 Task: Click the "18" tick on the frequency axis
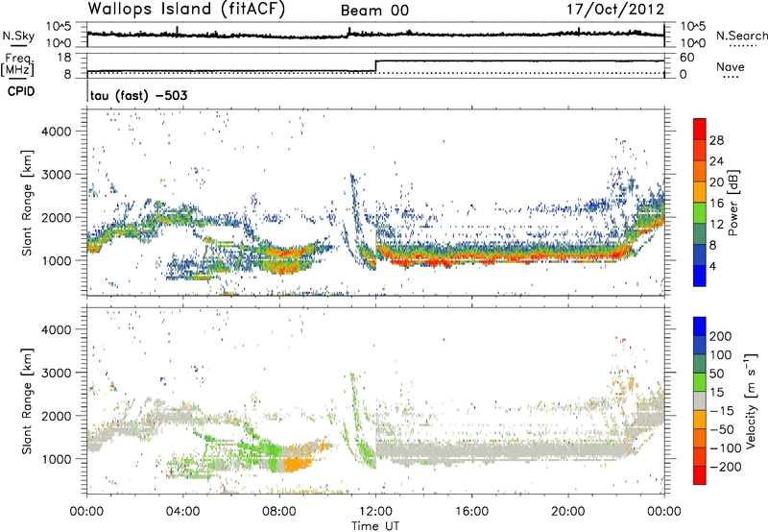64,58
